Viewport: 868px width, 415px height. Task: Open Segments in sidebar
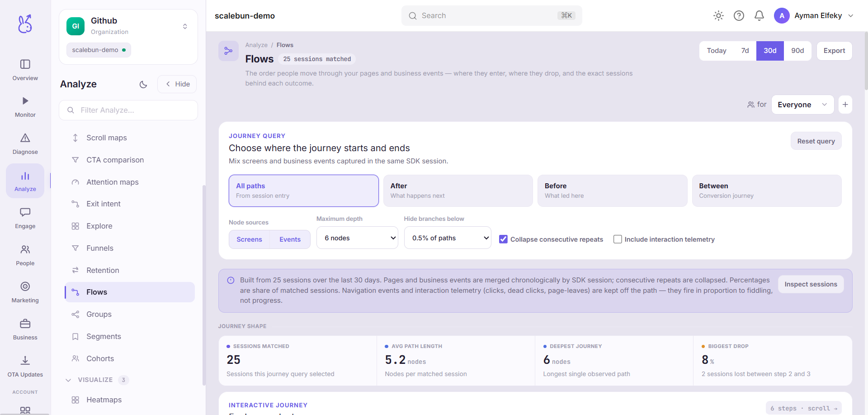click(130, 336)
